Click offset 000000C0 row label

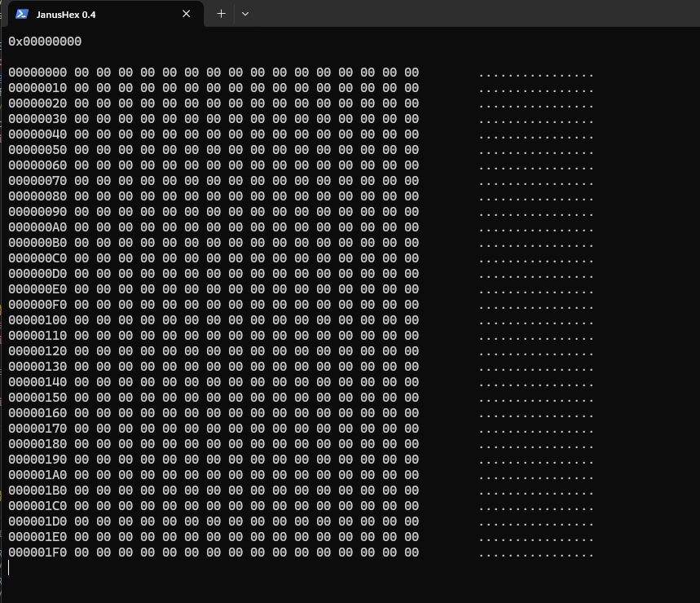pos(37,258)
